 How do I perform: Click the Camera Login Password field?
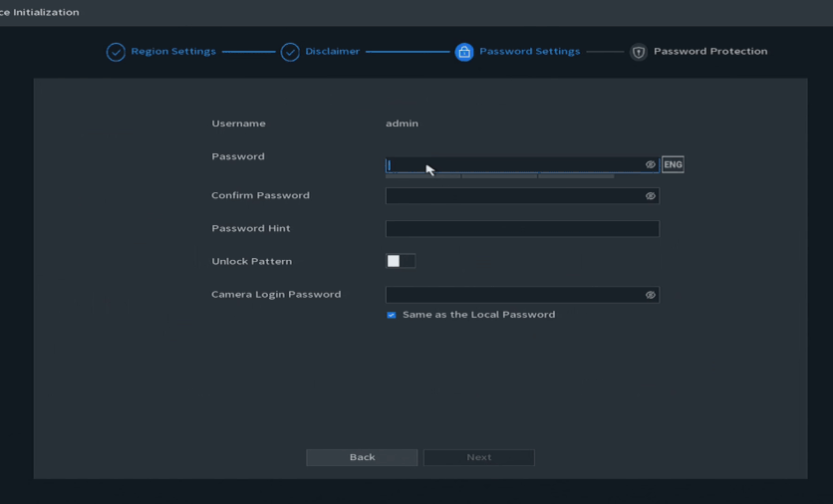coord(513,295)
